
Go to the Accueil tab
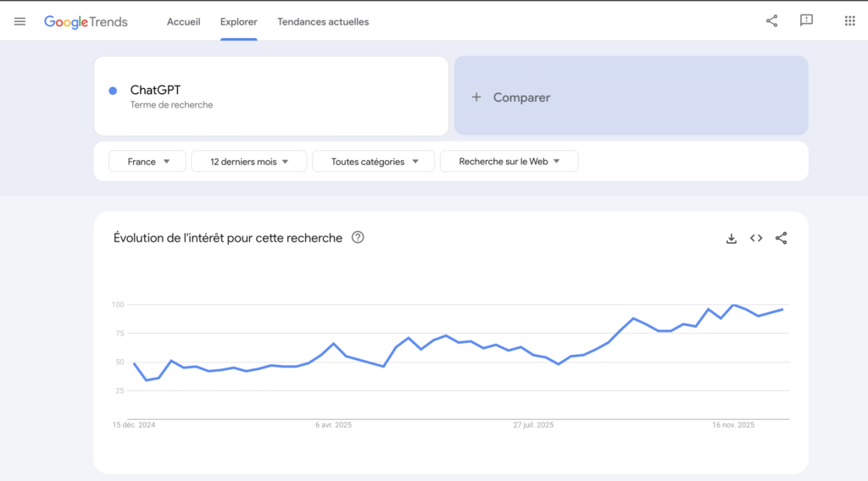[x=184, y=22]
